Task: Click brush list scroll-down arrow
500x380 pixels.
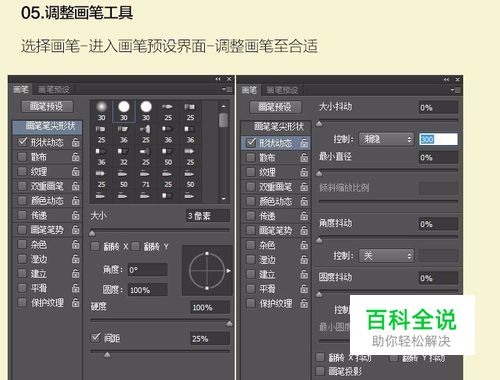Action: (x=224, y=199)
